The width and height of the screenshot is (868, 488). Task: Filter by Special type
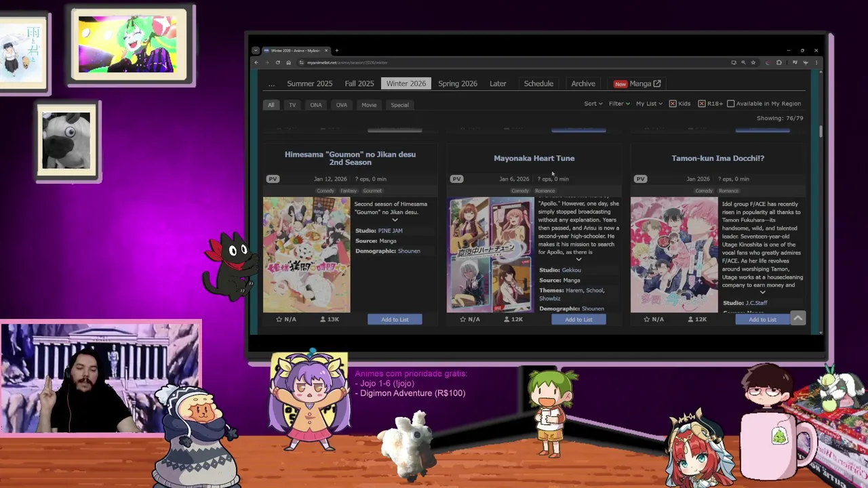399,105
